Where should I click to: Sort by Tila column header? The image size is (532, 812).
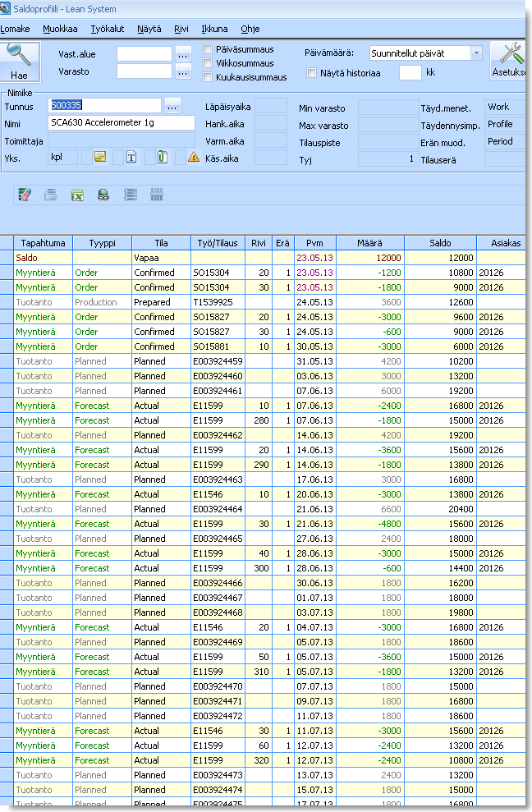(x=161, y=243)
